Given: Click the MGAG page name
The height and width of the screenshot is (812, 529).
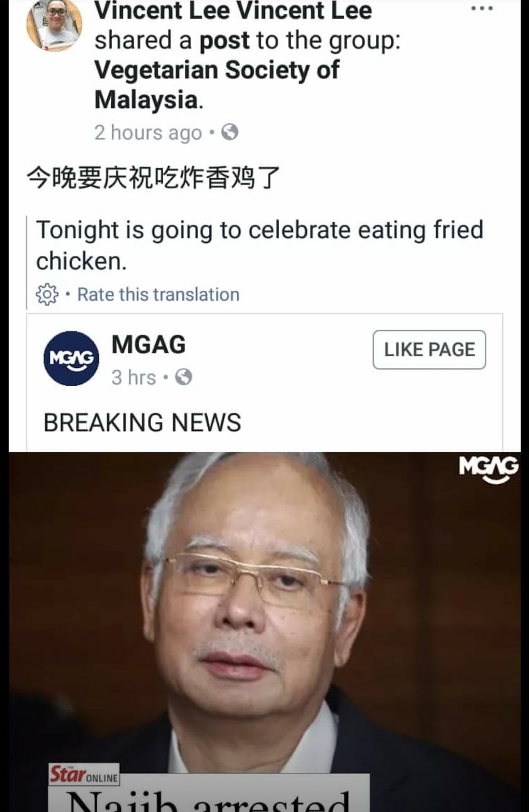Looking at the screenshot, I should (x=149, y=345).
